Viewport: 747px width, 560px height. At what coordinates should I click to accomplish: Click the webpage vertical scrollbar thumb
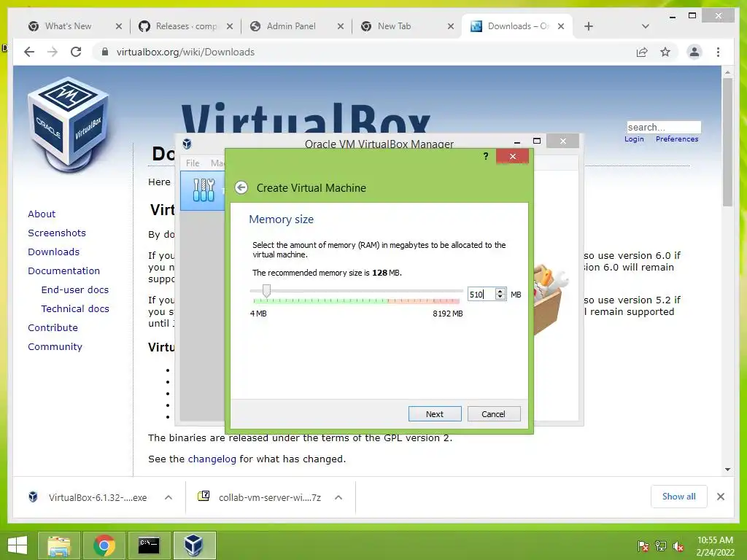727,141
